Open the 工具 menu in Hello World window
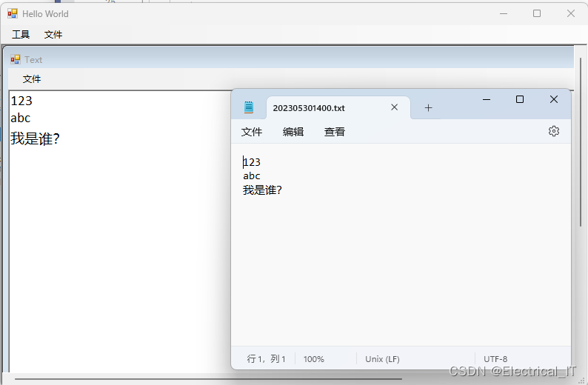The height and width of the screenshot is (385, 588). click(x=21, y=35)
